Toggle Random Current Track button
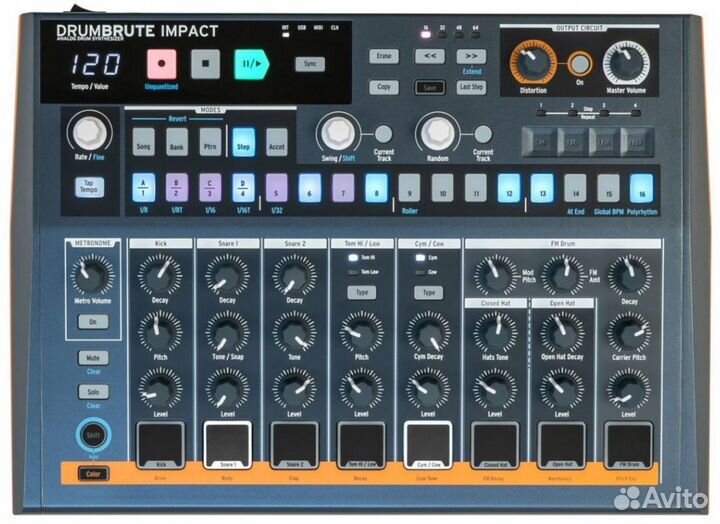Image resolution: width=720 pixels, height=524 pixels. point(483,134)
